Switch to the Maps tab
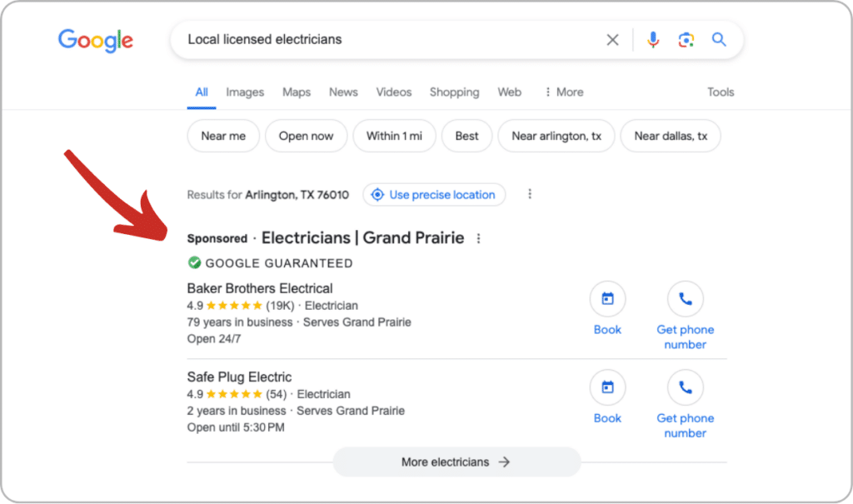 [297, 92]
